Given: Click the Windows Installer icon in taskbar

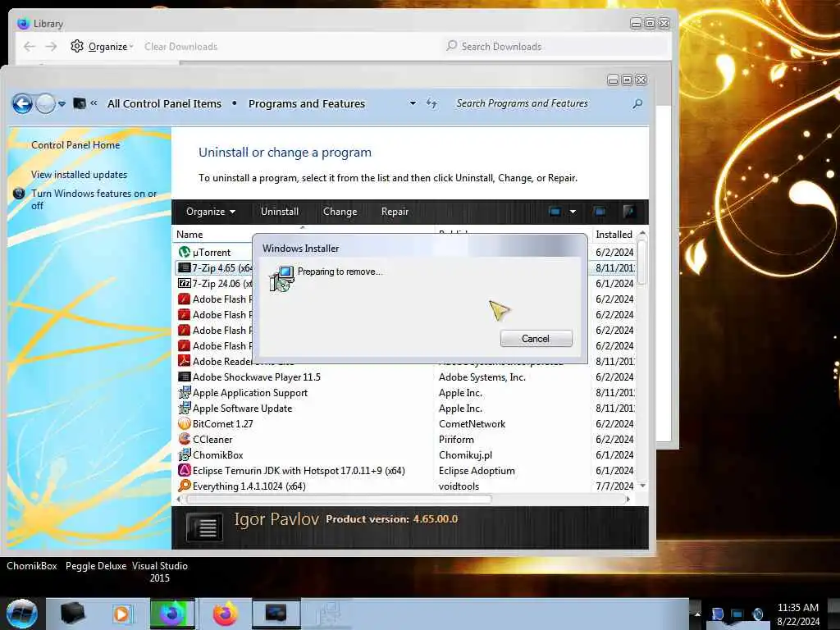Looking at the screenshot, I should 328,614.
